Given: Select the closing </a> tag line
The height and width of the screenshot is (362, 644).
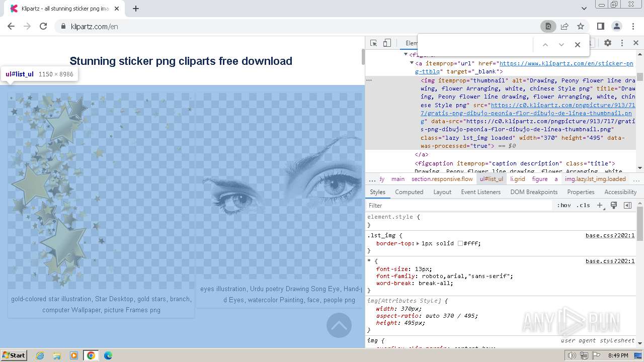Looking at the screenshot, I should [x=422, y=154].
